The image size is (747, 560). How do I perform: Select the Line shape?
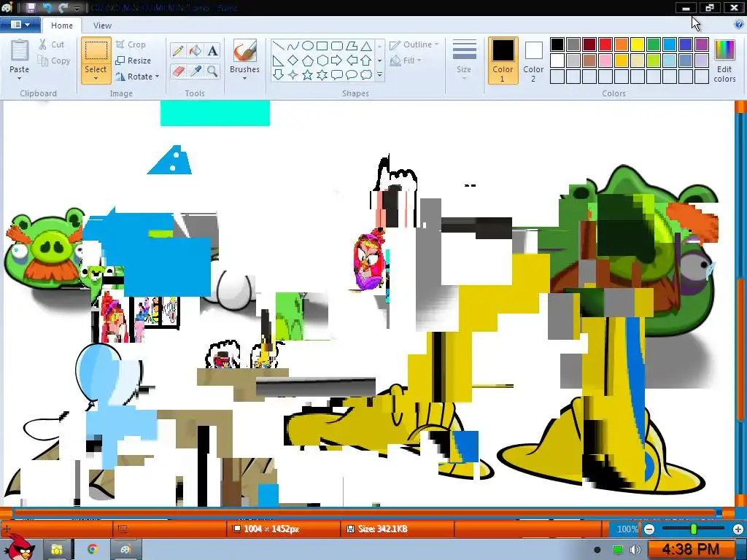coord(278,46)
